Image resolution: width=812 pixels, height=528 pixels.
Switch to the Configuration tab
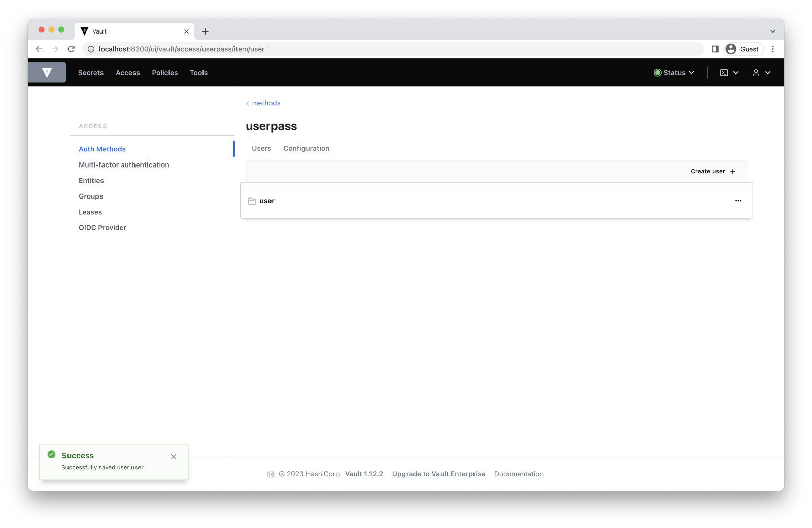click(x=307, y=148)
